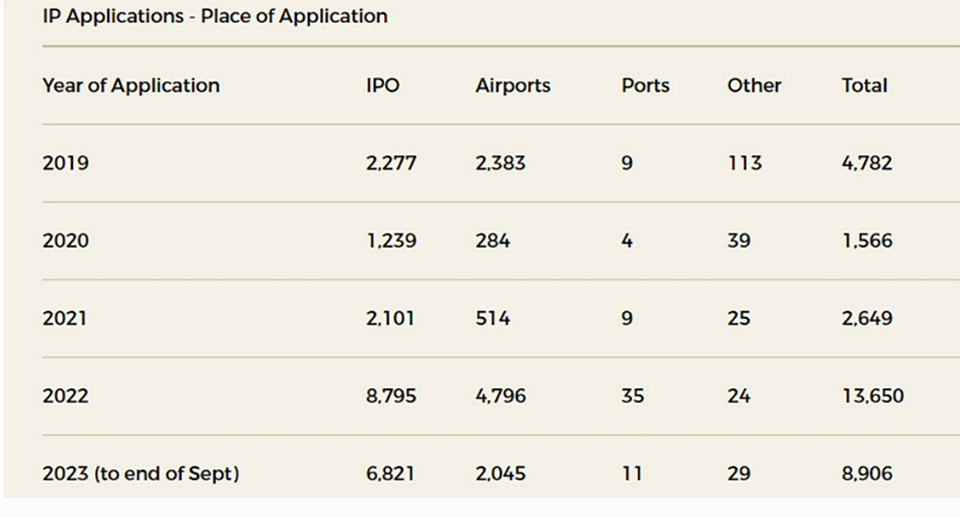
Task: Select the 2022 Total value 13,650
Action: (x=872, y=396)
